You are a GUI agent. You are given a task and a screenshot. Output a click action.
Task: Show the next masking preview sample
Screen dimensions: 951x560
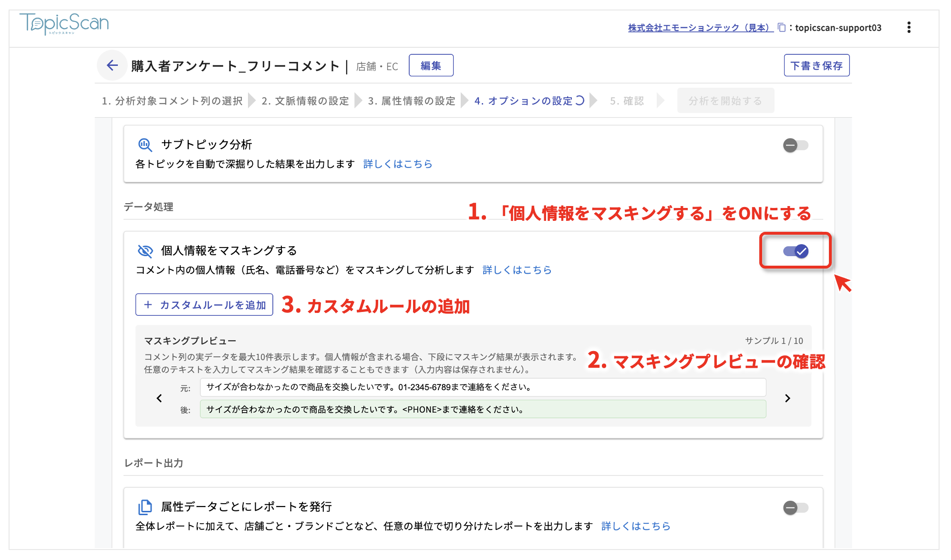[787, 398]
